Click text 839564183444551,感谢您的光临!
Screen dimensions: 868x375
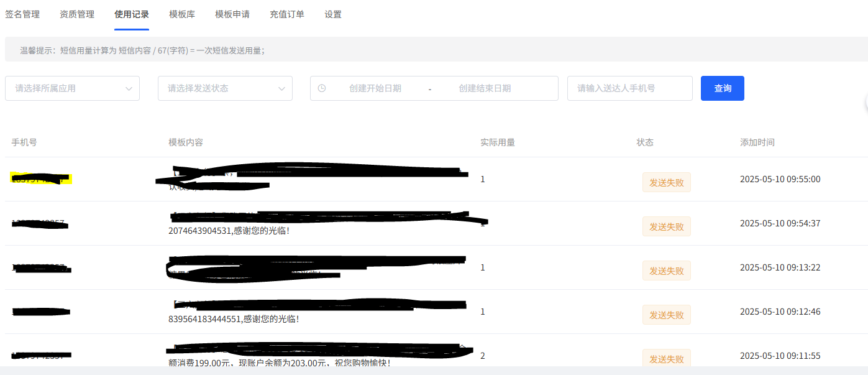234,319
